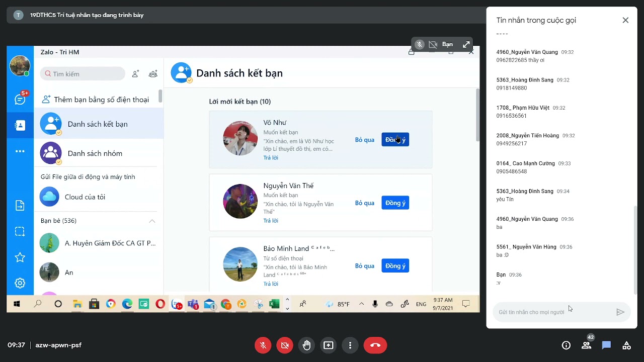Image resolution: width=644 pixels, height=362 pixels.
Task: Click the friend request list scrollbar
Action: [477, 116]
